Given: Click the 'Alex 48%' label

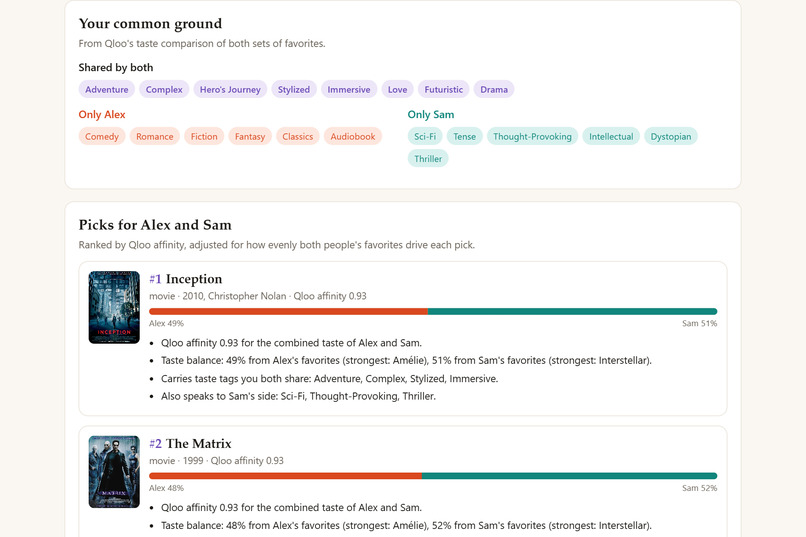Looking at the screenshot, I should [x=166, y=488].
